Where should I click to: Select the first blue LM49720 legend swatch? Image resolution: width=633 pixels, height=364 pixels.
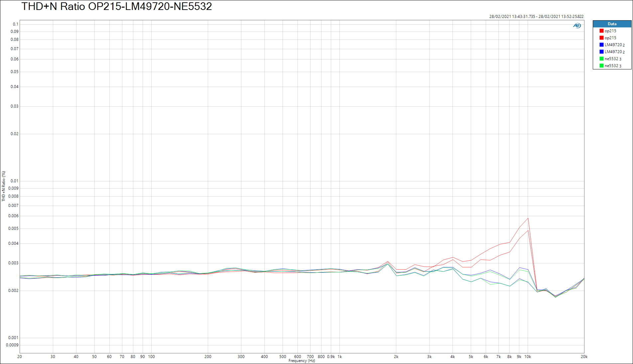click(601, 45)
